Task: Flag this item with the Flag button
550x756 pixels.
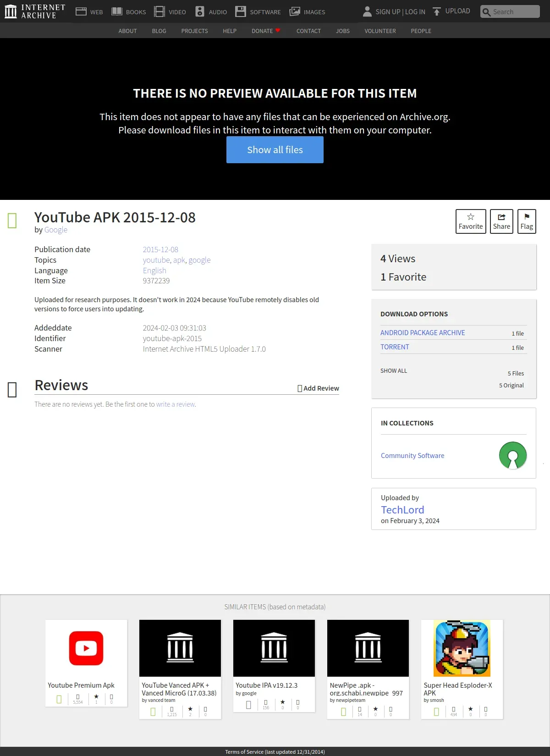Action: 527,221
